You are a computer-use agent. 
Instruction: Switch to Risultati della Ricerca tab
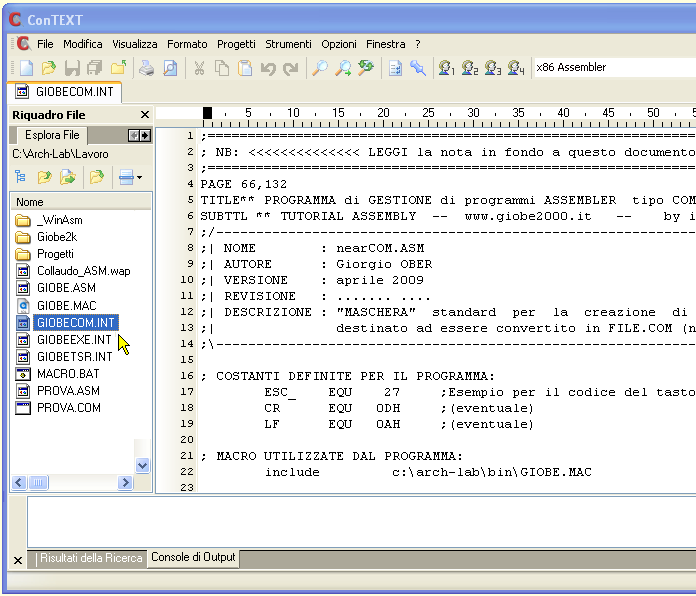91,558
